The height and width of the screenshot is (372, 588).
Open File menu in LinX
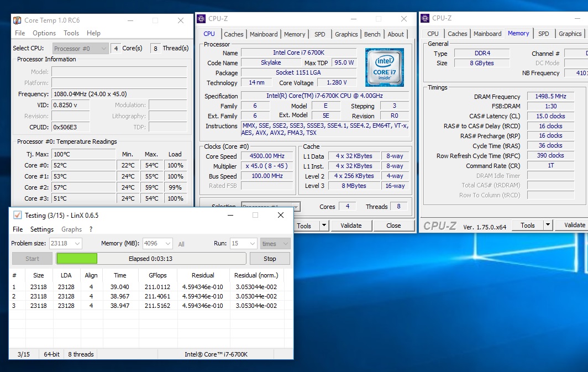pos(18,229)
